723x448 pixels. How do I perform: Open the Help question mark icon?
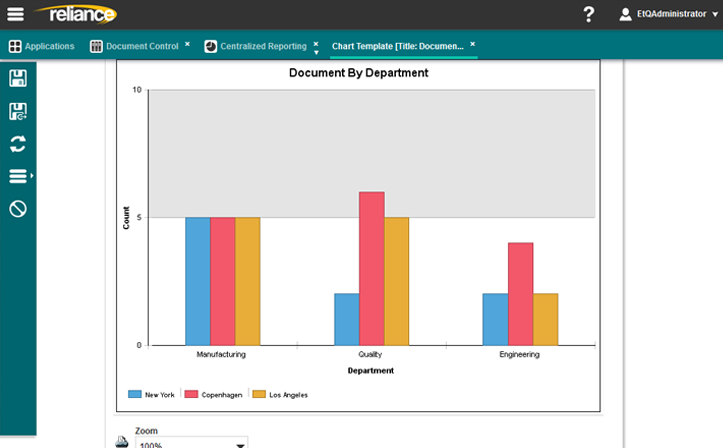(589, 14)
